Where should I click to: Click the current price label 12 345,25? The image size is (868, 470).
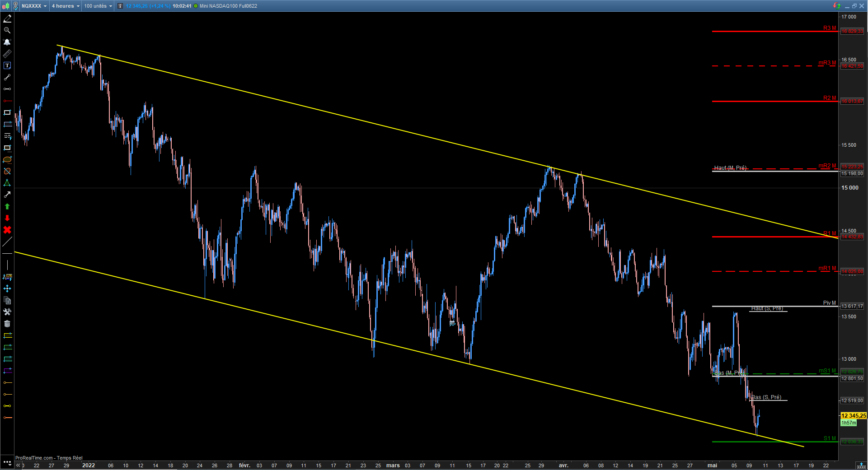click(854, 415)
